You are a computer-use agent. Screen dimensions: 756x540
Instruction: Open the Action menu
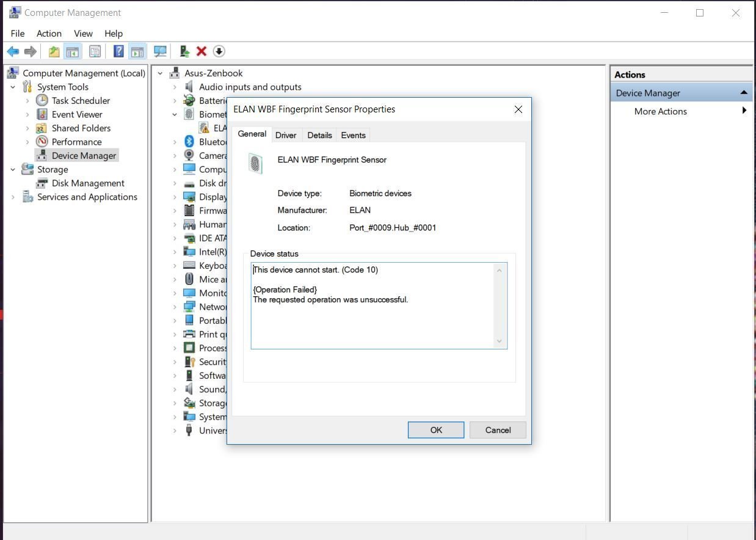[x=49, y=33]
